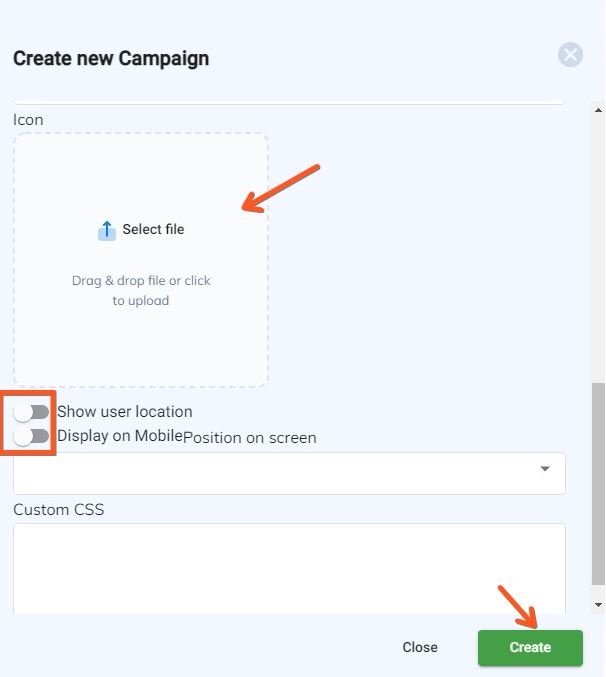
Task: Enable Display on Mobile switch
Action: [31, 437]
